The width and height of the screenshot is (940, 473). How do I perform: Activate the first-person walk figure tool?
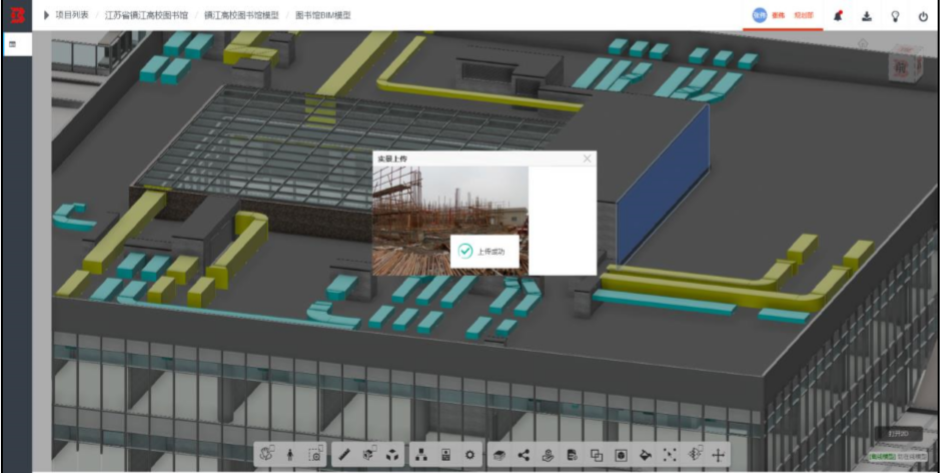[290, 455]
